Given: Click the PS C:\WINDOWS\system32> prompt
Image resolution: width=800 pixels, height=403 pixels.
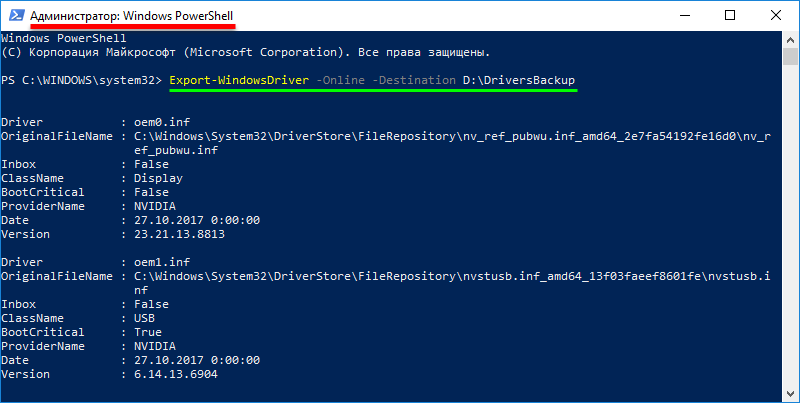Looking at the screenshot, I should click(82, 79).
